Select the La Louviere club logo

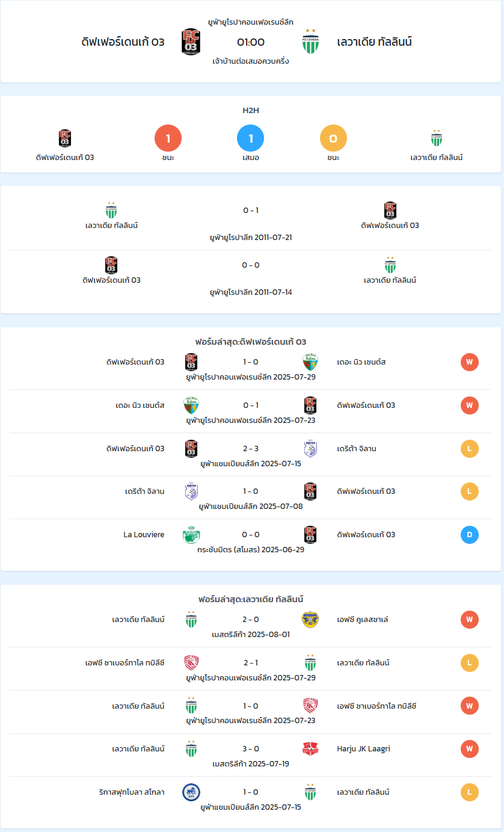(x=191, y=535)
